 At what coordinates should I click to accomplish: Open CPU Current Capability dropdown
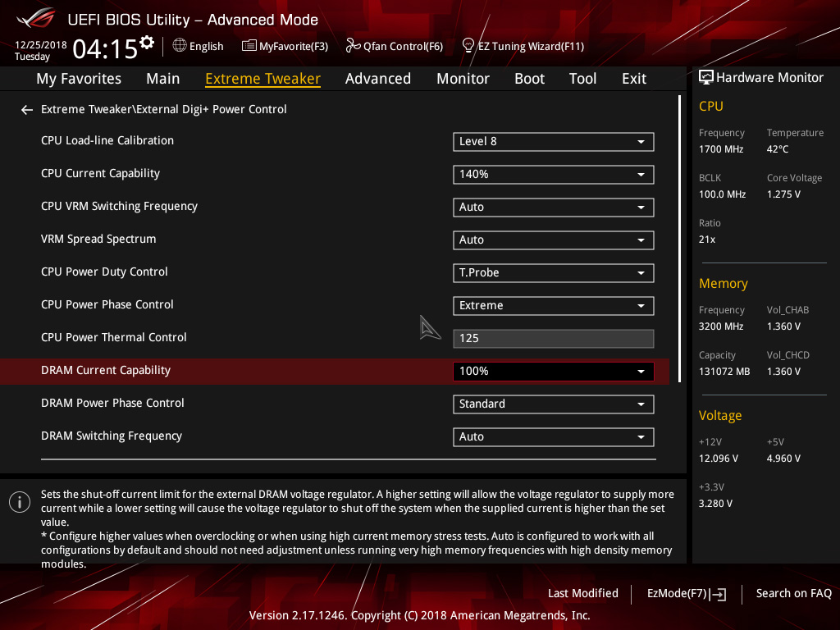click(x=554, y=175)
